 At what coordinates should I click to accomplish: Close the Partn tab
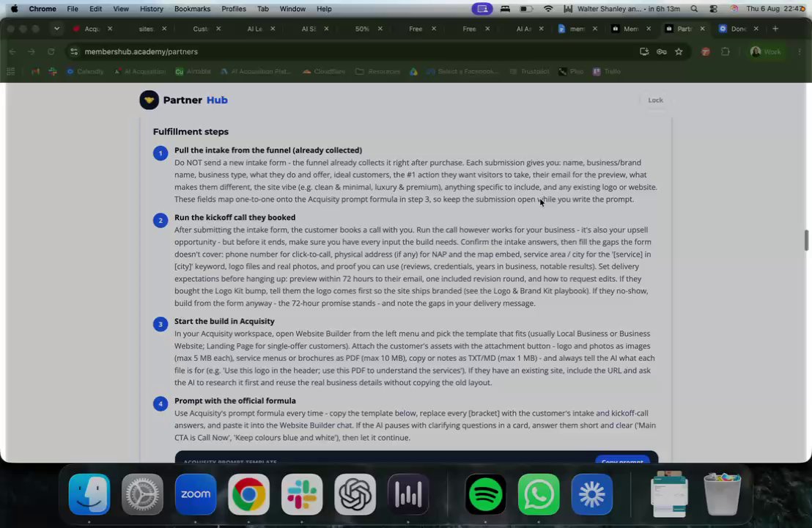(702, 29)
